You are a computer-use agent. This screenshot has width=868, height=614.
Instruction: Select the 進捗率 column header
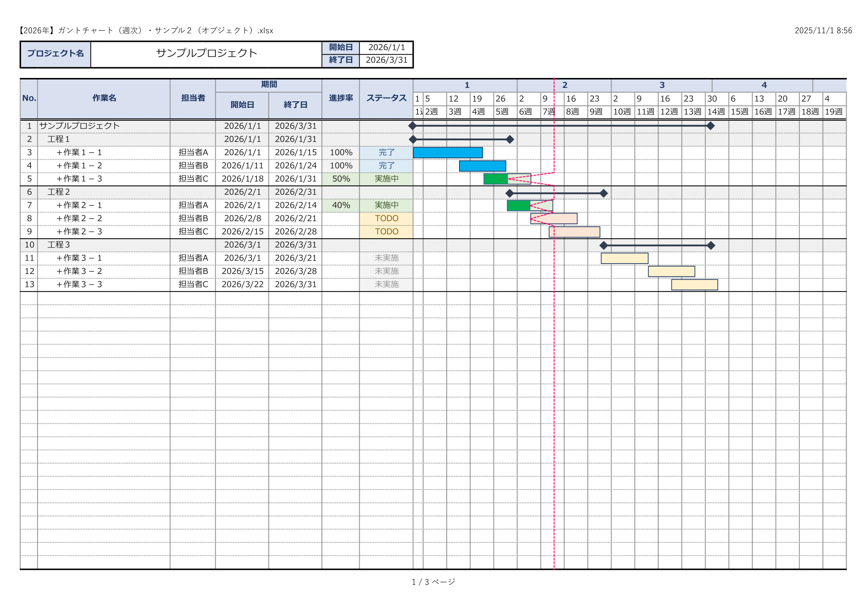tap(341, 98)
